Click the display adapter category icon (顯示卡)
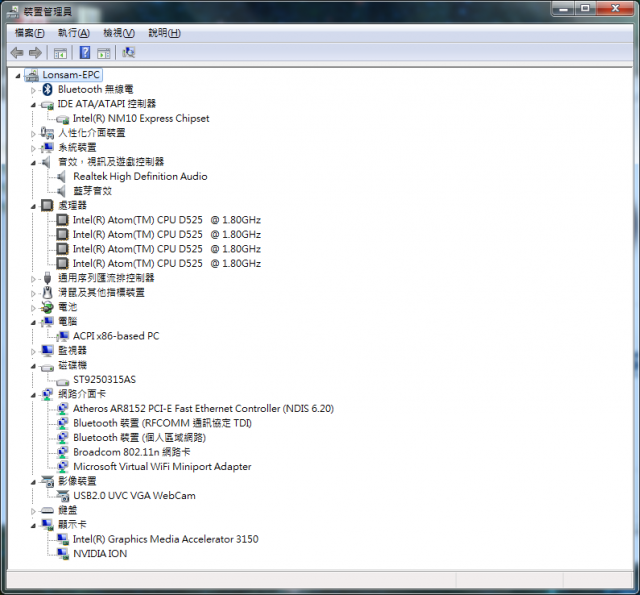Screen dimensions: 640x595 tap(47, 525)
